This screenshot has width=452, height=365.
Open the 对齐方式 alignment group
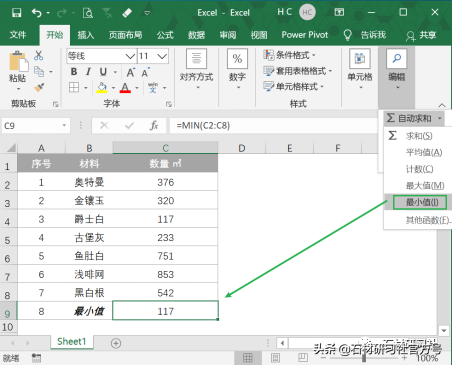coord(196,69)
